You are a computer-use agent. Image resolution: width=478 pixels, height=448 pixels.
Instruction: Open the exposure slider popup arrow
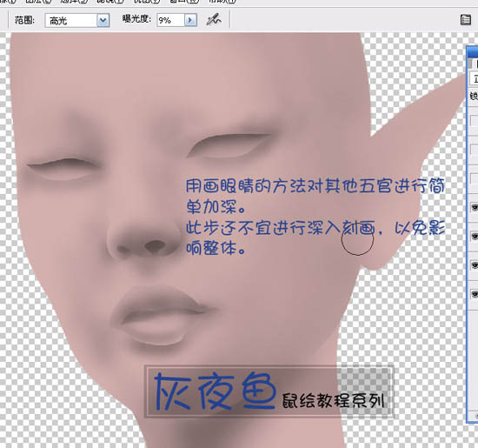pyautogui.click(x=190, y=20)
